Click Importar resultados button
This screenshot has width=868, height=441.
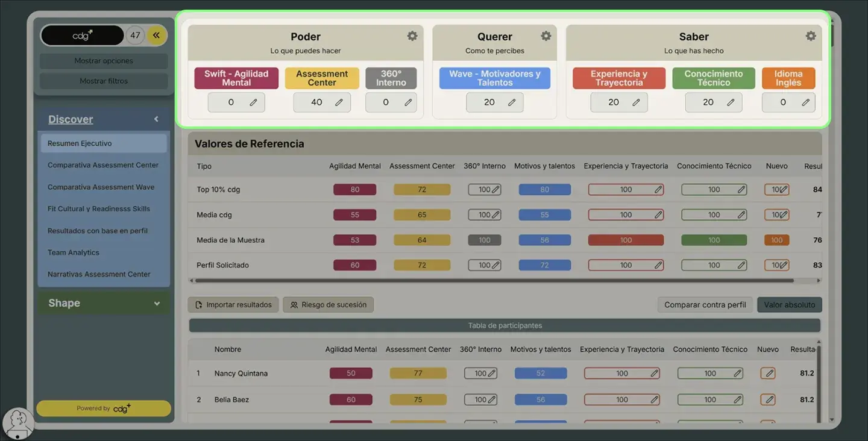coord(233,305)
